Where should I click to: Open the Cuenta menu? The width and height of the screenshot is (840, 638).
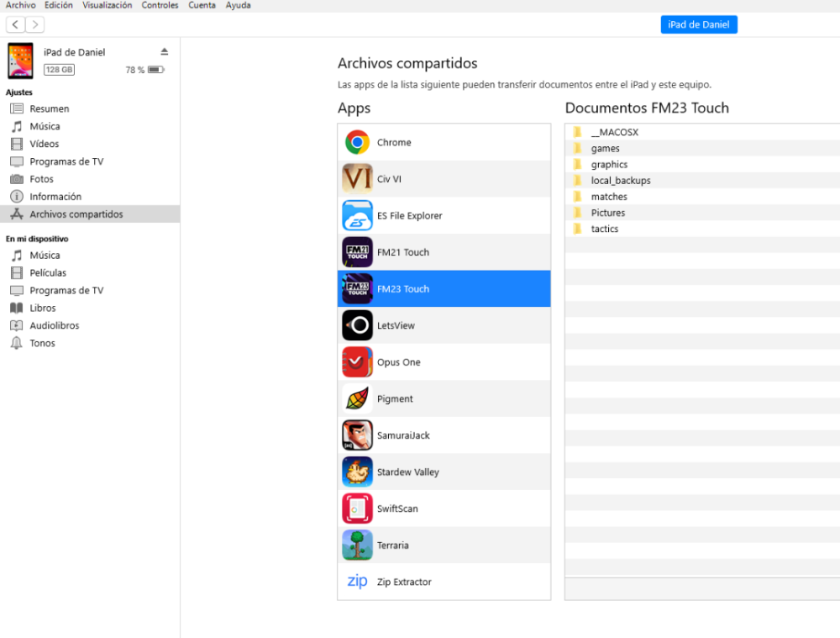tap(202, 5)
